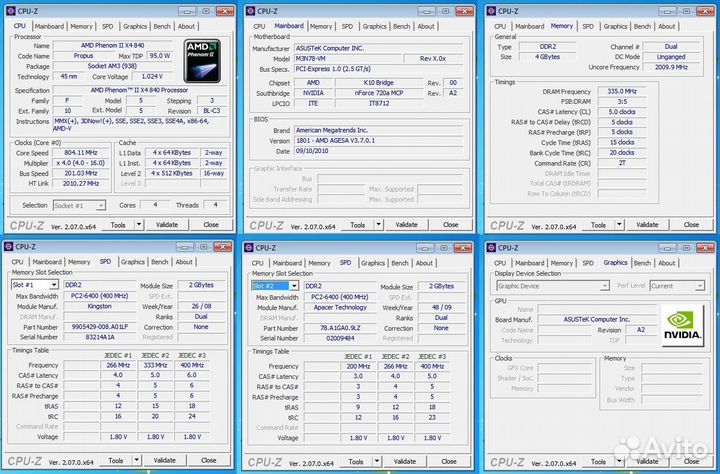Click CPU-Z title icon in the Graphics window
Screen dimensions: 720x474
[x=491, y=248]
